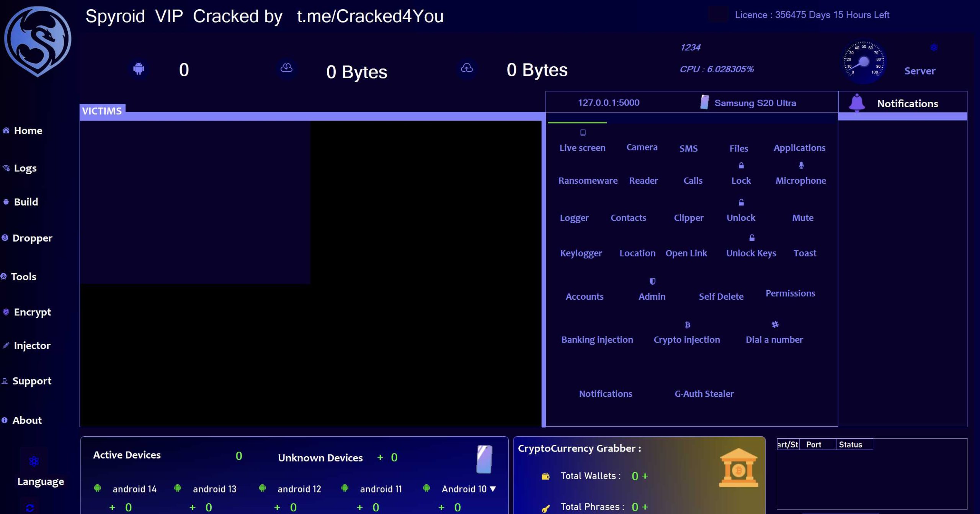
Task: Click the cloud download icon
Action: tap(286, 68)
